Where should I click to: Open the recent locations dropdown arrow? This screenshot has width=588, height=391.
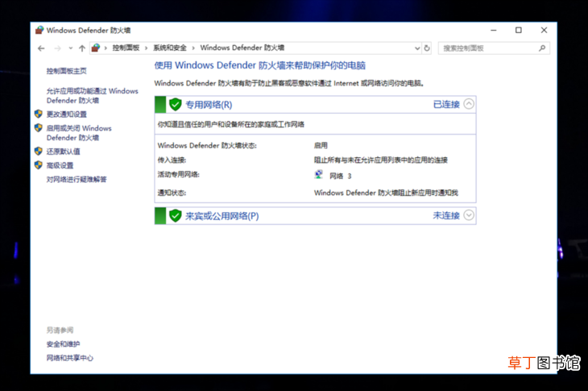pyautogui.click(x=71, y=48)
